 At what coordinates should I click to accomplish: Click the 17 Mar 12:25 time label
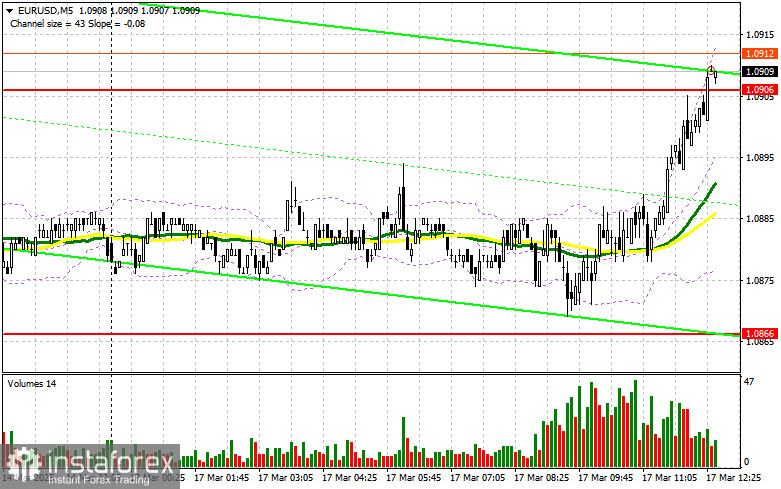click(734, 478)
